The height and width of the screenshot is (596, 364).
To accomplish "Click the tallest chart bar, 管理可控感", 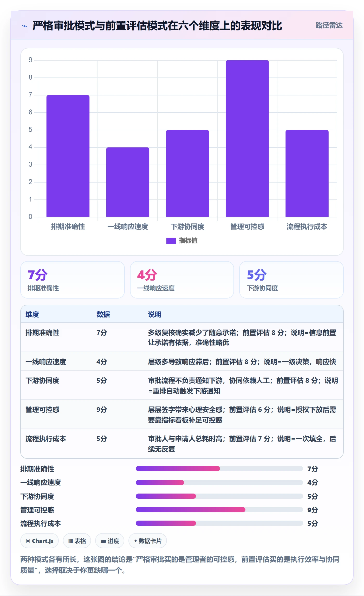I will [247, 139].
